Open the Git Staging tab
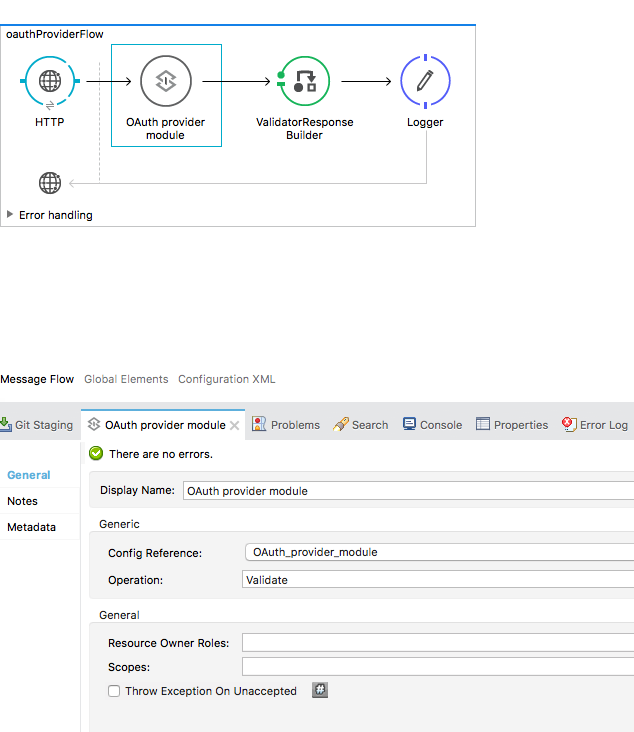This screenshot has width=634, height=732. tap(37, 425)
